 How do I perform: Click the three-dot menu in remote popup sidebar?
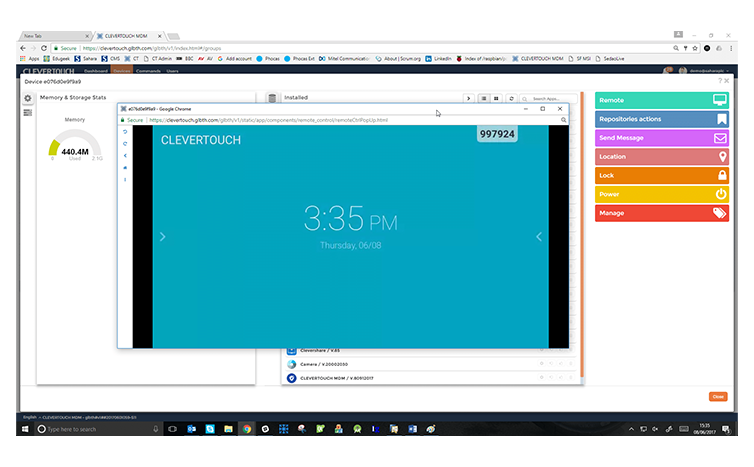(125, 179)
